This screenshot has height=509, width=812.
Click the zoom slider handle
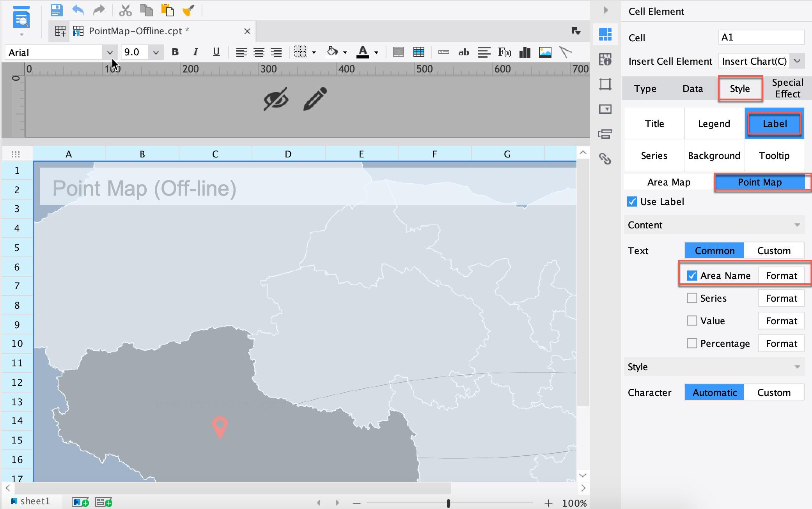(x=449, y=503)
